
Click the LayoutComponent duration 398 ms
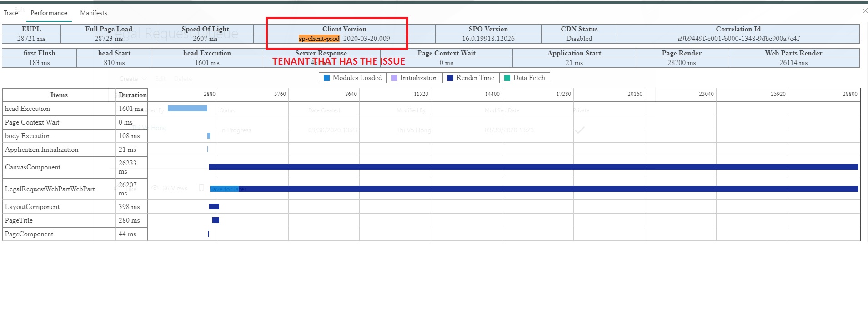[129, 207]
